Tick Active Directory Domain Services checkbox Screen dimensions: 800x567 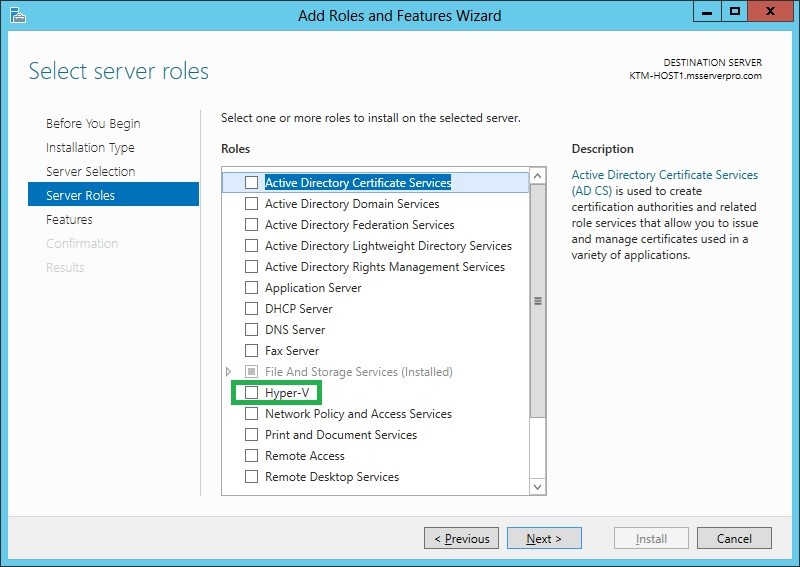252,204
